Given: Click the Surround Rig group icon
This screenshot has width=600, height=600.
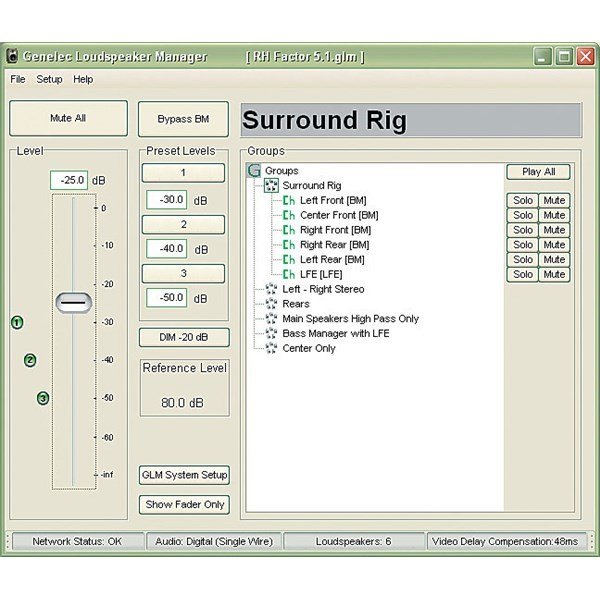Looking at the screenshot, I should (x=271, y=186).
